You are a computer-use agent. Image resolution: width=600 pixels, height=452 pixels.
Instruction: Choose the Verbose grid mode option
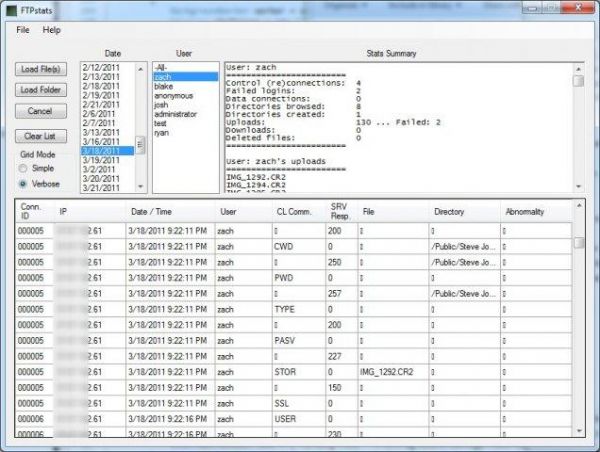click(25, 183)
